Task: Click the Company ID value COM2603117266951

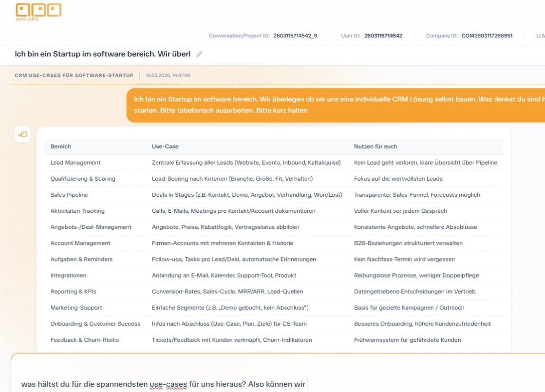Action: tap(487, 36)
